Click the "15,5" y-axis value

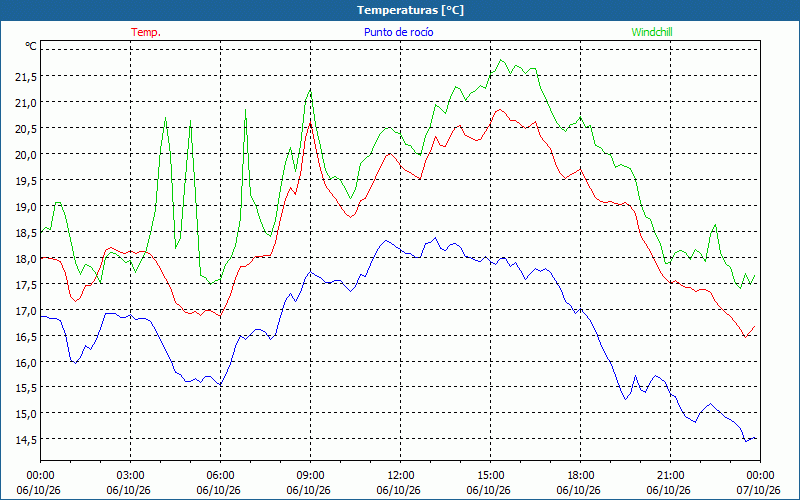coord(26,388)
